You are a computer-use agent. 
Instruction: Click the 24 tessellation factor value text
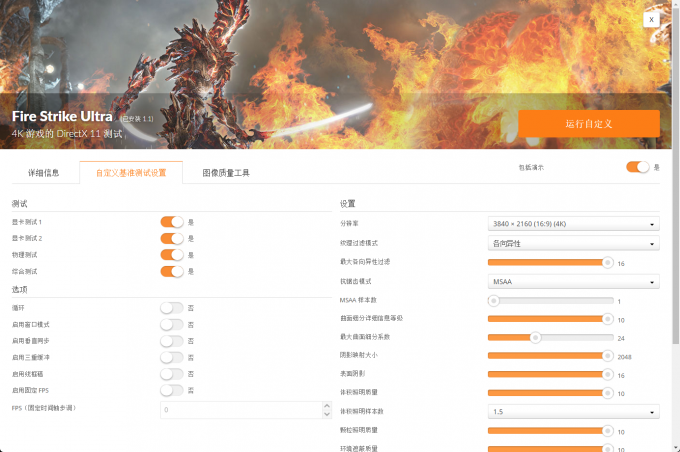621,338
